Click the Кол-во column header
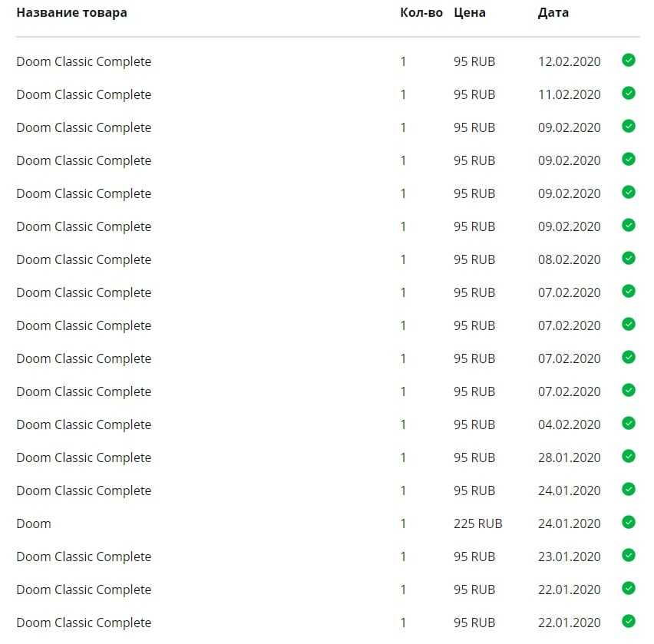The width and height of the screenshot is (654, 644). point(421,13)
